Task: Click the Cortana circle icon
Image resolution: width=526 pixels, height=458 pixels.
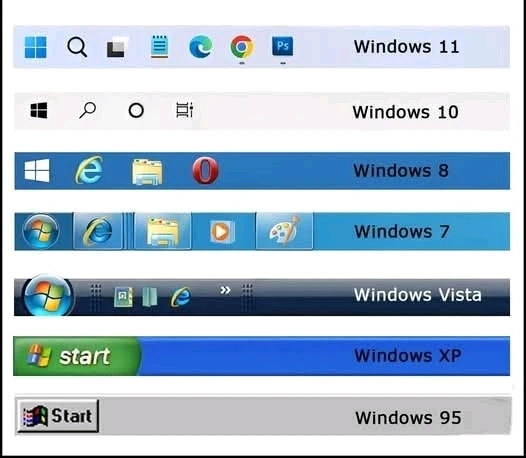Action: 136,110
